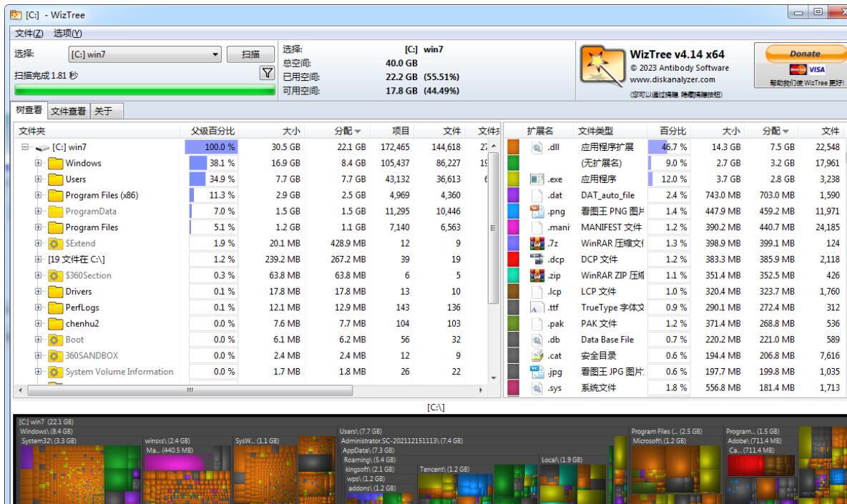Click the 扫描 scan button
Image resolution: width=847 pixels, height=504 pixels.
point(250,54)
